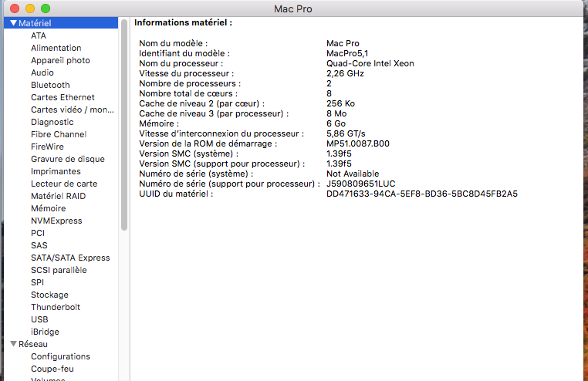Screen dimensions: 588x381
Task: Click the 6 Go memory value
Action: pyautogui.click(x=336, y=124)
